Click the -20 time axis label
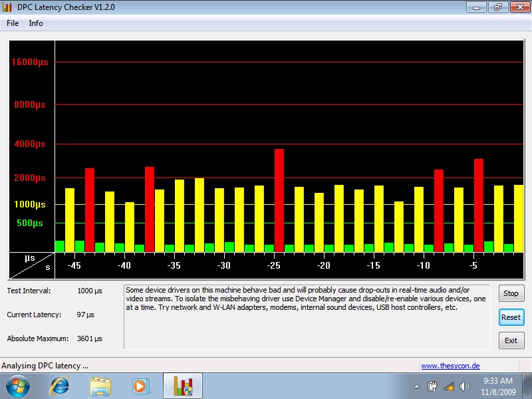The width and height of the screenshot is (532, 399). (324, 265)
